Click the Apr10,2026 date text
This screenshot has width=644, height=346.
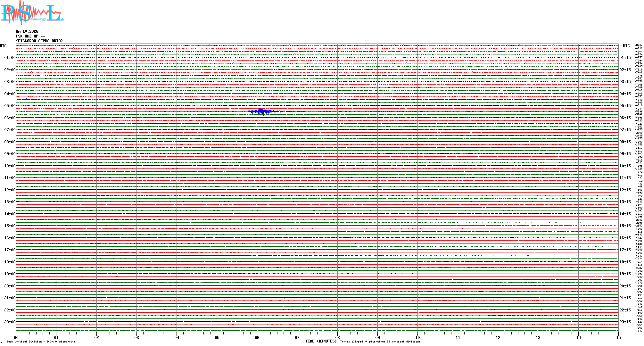[27, 31]
